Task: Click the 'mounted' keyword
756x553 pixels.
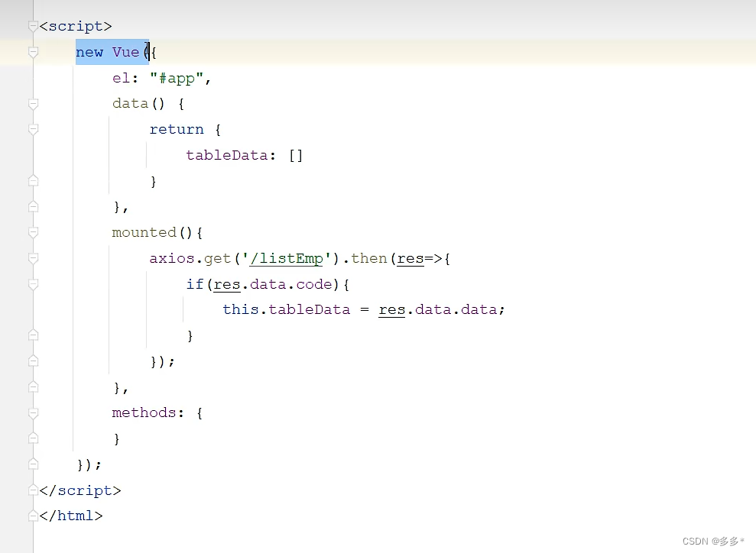Action: (144, 233)
